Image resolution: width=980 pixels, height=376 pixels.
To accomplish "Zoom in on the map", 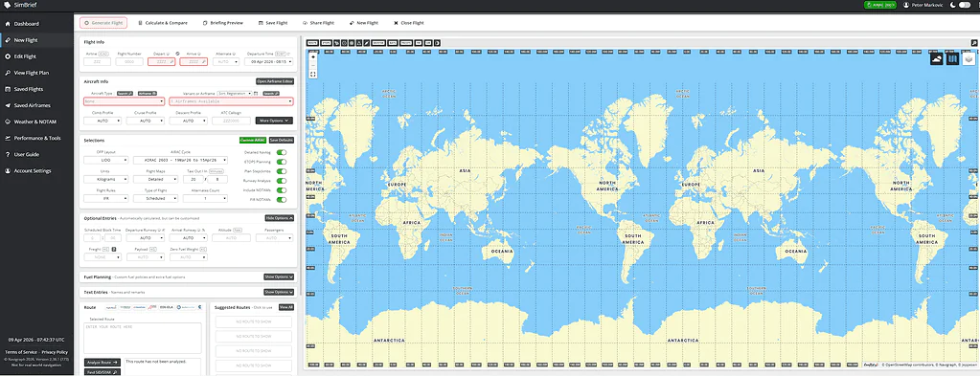I will (312, 56).
